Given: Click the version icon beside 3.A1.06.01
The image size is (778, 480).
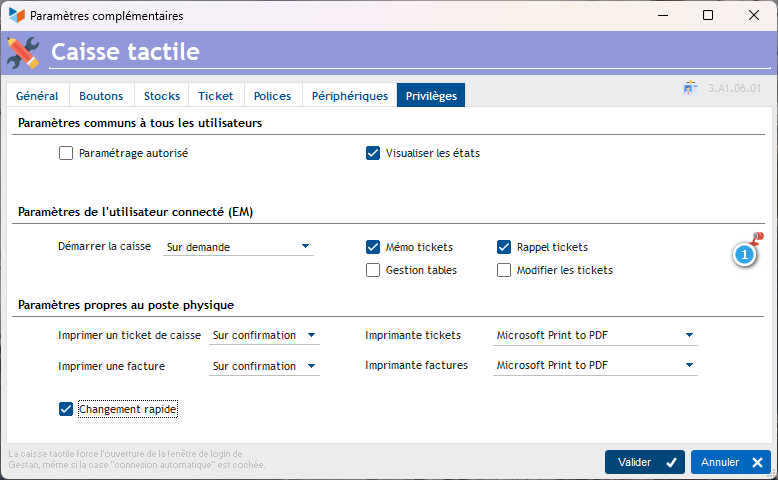Looking at the screenshot, I should click(x=690, y=88).
